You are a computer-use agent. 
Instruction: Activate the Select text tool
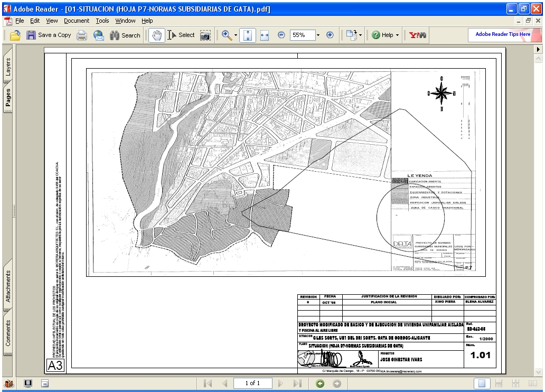pyautogui.click(x=181, y=35)
